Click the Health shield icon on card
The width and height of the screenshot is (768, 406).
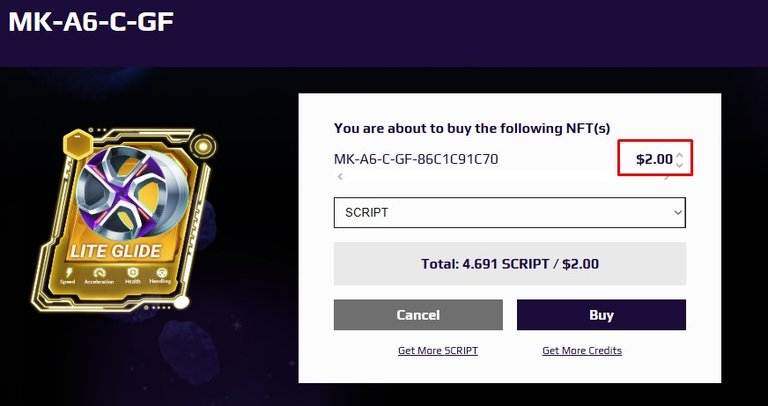(132, 273)
